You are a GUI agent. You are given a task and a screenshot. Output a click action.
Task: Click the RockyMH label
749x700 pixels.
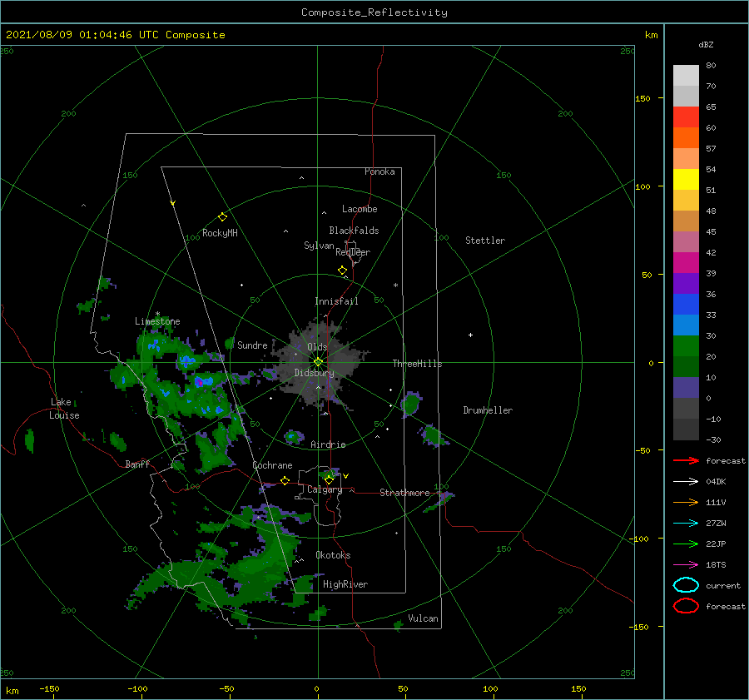click(x=220, y=233)
